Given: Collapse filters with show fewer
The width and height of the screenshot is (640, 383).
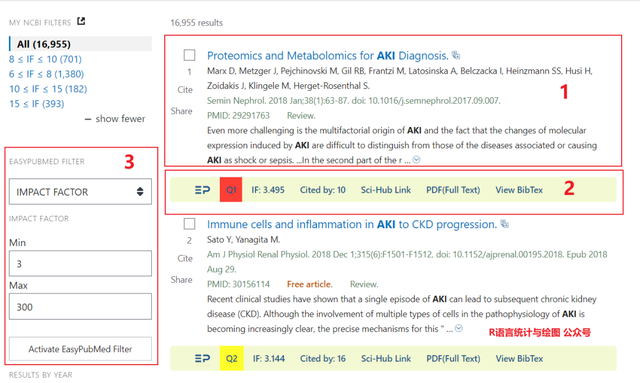Looking at the screenshot, I should [x=115, y=119].
